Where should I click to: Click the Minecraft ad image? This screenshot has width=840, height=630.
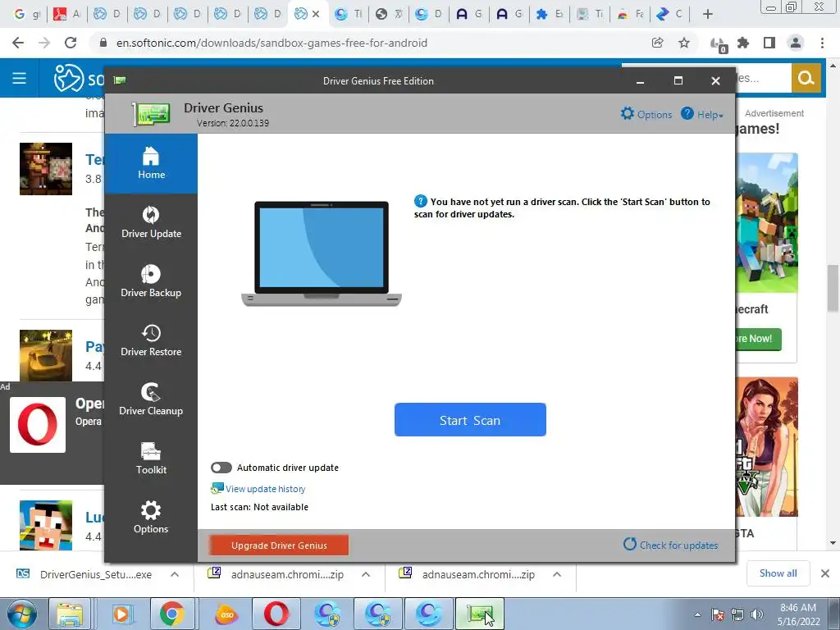(767, 223)
